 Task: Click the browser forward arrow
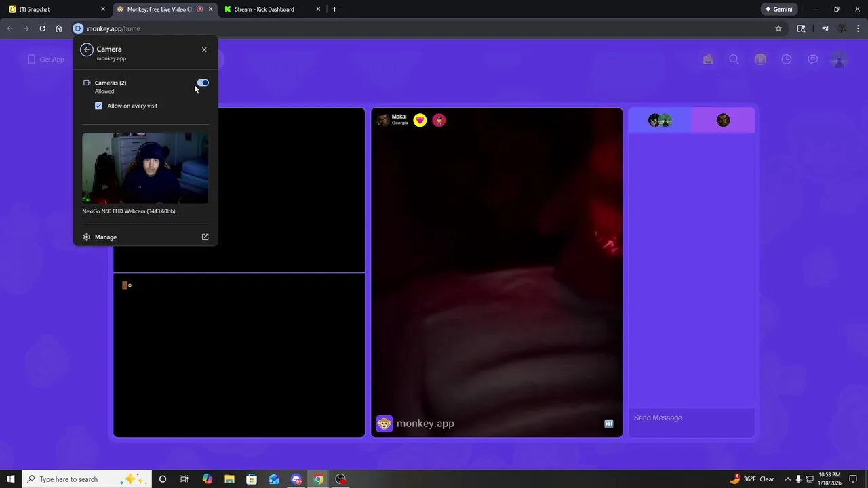click(x=26, y=28)
